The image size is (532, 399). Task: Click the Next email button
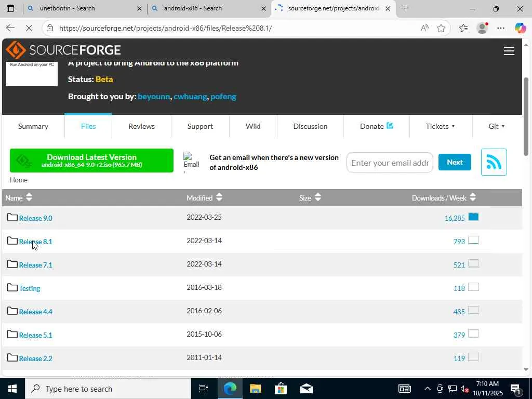[x=455, y=162]
